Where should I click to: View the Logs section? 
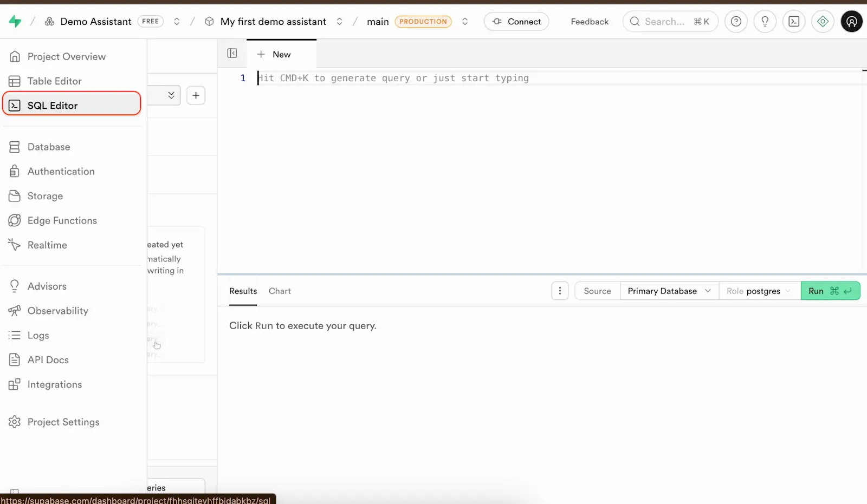(x=38, y=335)
